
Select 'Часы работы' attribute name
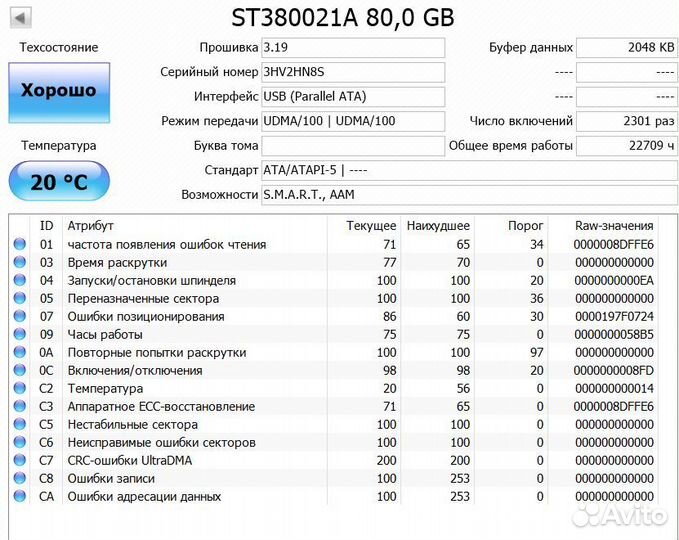click(105, 334)
